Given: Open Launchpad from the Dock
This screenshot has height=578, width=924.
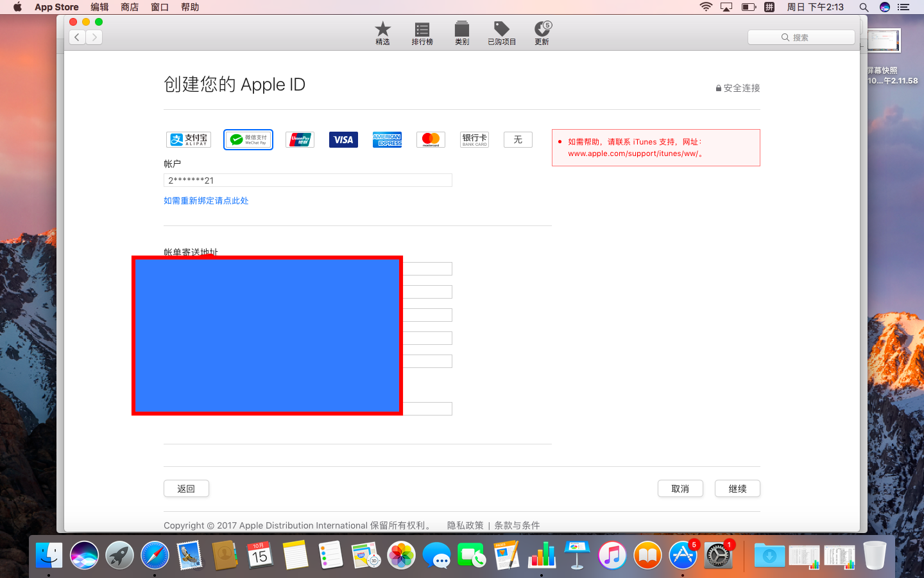Looking at the screenshot, I should pyautogui.click(x=119, y=556).
